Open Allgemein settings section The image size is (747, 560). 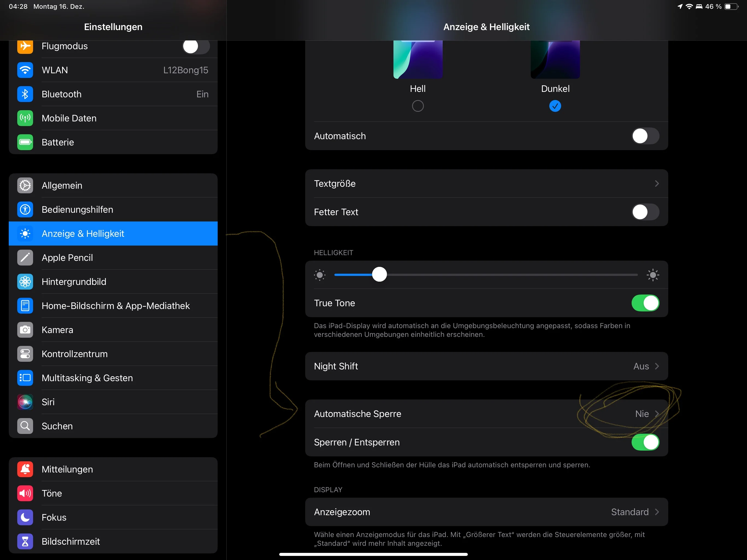[113, 185]
